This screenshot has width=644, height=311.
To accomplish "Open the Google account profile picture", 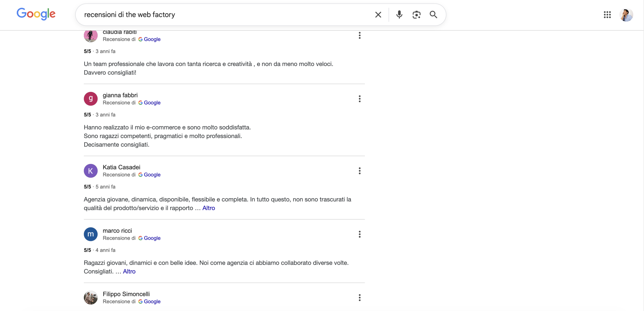I will point(626,15).
